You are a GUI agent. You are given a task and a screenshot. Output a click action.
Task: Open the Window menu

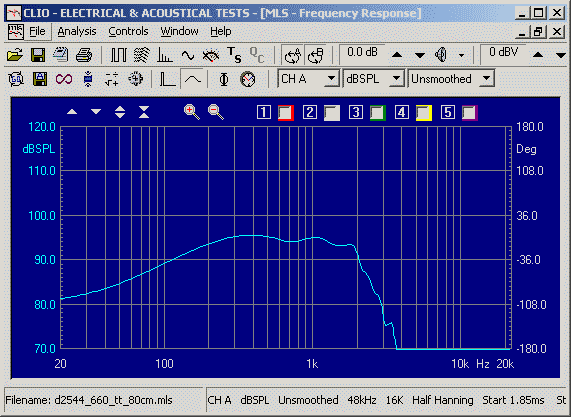180,32
